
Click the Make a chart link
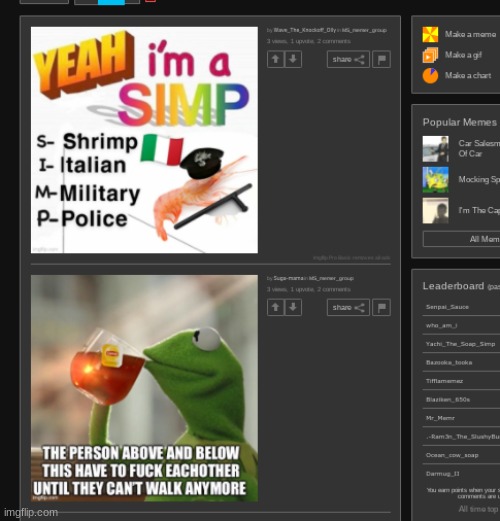(x=468, y=76)
